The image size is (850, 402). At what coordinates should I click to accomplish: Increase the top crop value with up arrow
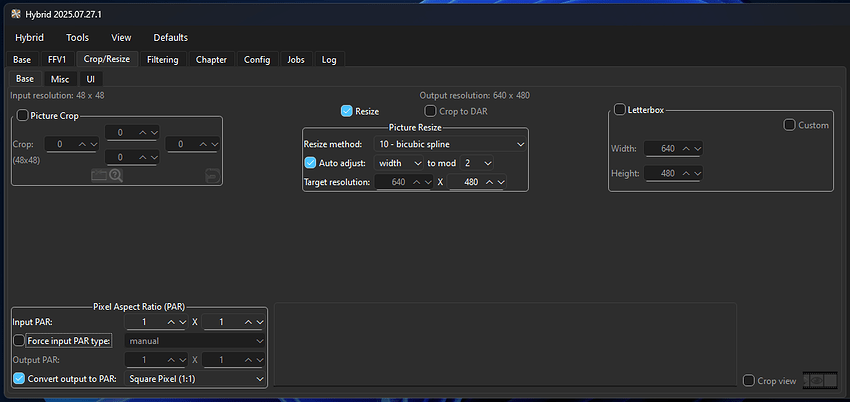click(141, 132)
